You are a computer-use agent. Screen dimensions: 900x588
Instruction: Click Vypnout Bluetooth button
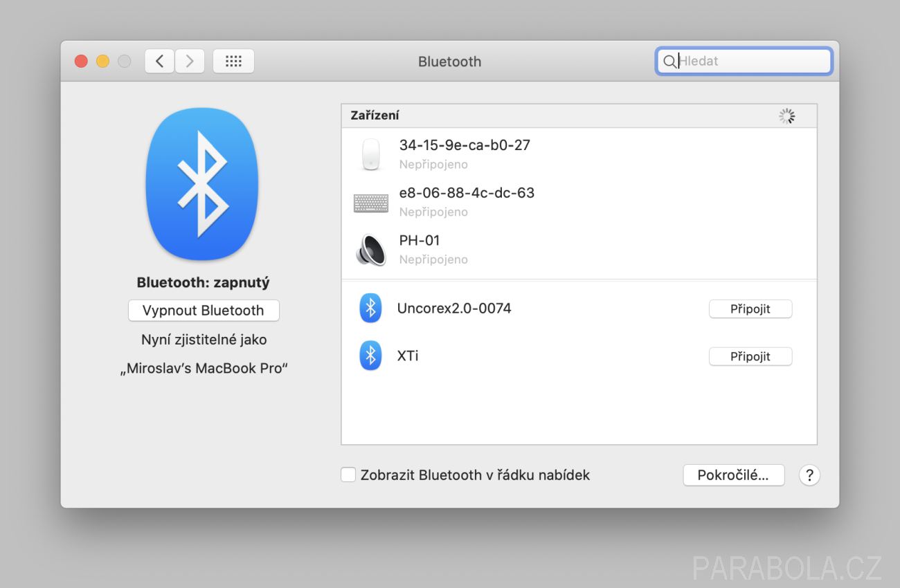coord(204,311)
